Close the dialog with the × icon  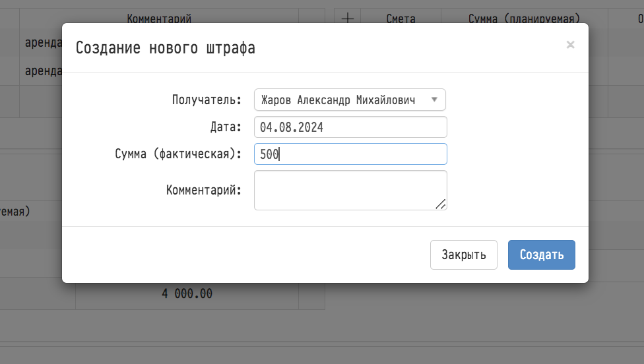tap(570, 45)
